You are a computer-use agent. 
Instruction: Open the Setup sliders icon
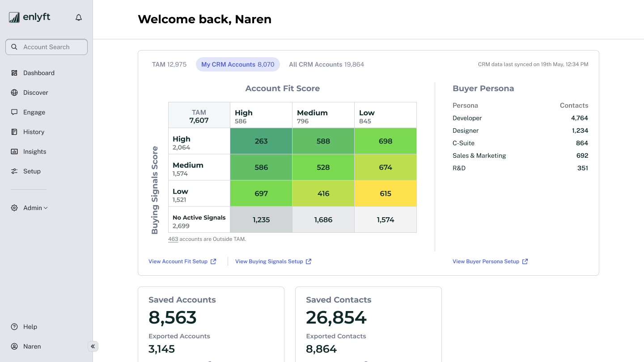tap(14, 171)
